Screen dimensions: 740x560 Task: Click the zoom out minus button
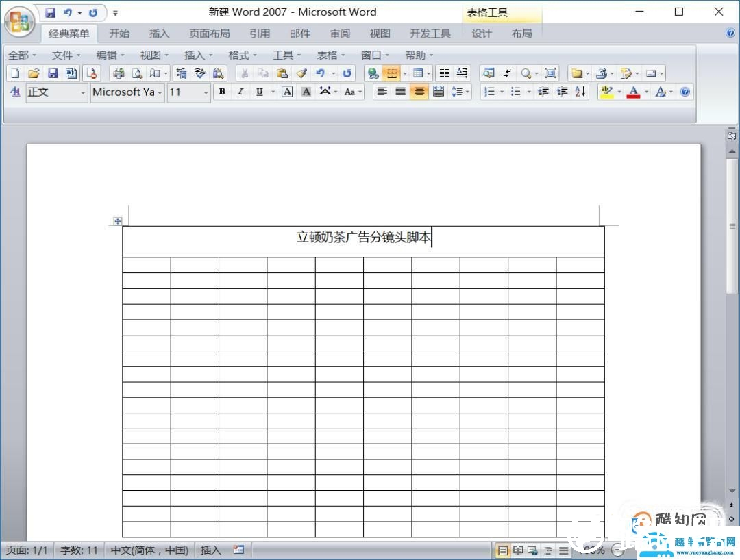click(x=617, y=550)
